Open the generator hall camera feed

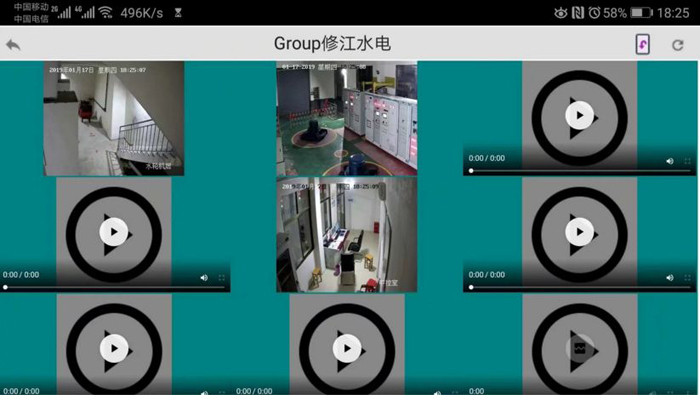pos(347,118)
